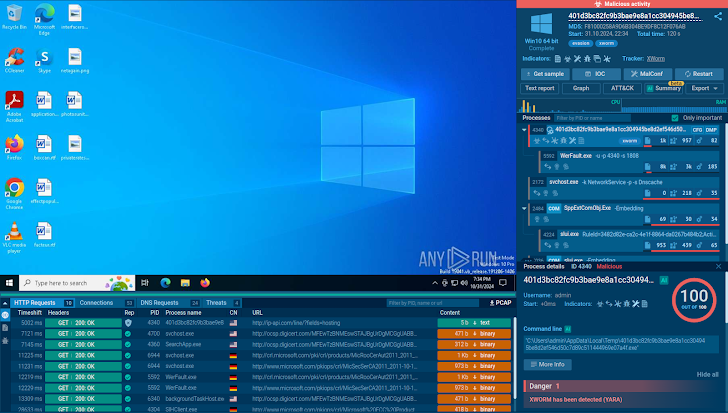
Task: Open Microsoft Edge from the taskbar
Action: coord(163,282)
